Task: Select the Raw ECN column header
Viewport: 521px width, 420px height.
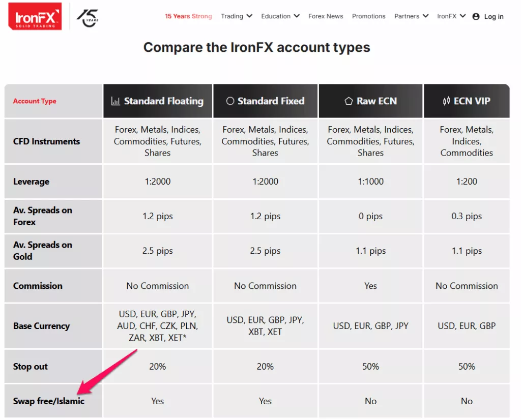Action: click(x=370, y=101)
